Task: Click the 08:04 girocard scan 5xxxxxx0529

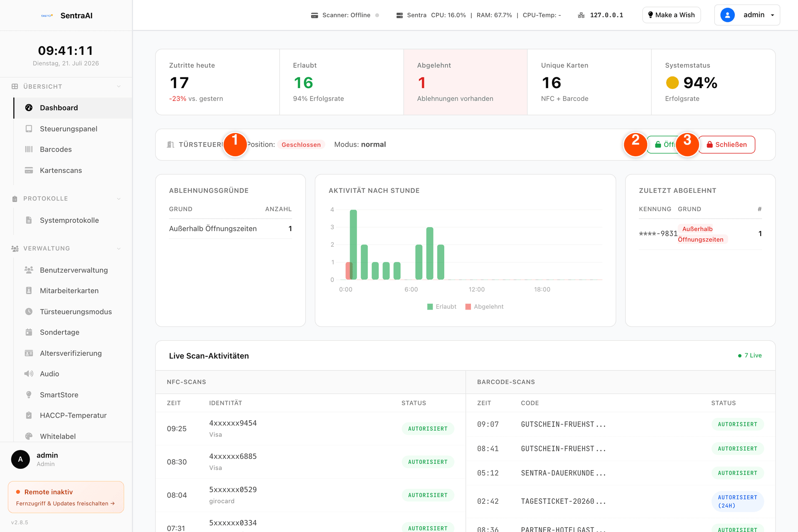Action: pyautogui.click(x=310, y=495)
